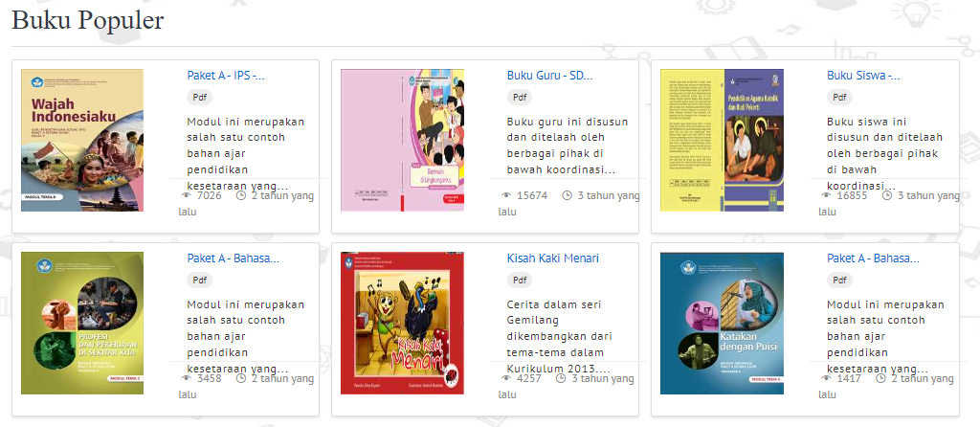This screenshot has height=427, width=980.
Task: Click the eye views icon beside 7026
Action: [186, 195]
